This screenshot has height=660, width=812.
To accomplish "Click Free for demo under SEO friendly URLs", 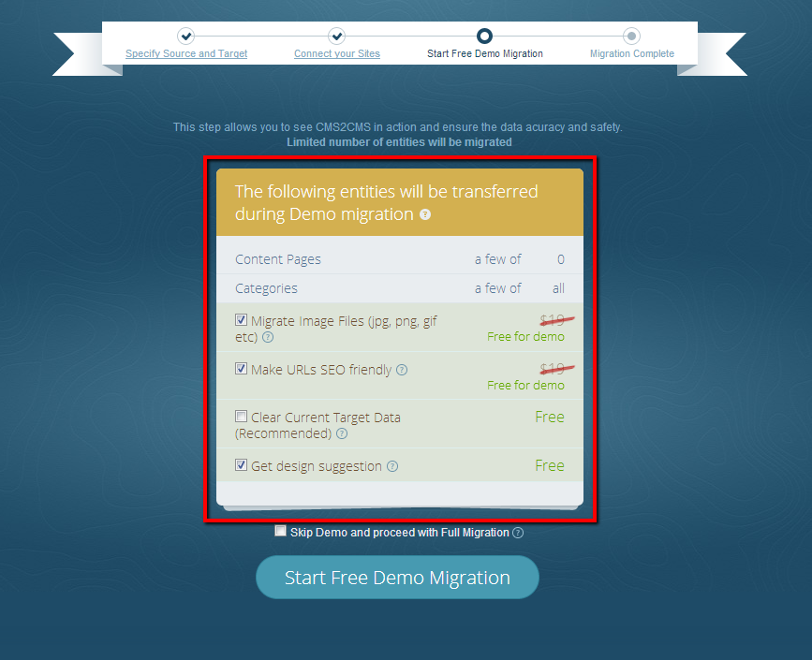I will click(x=525, y=386).
